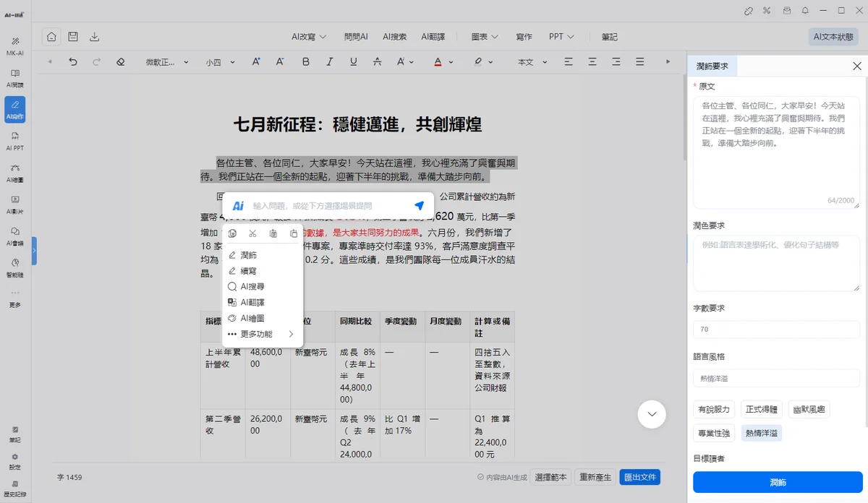The width and height of the screenshot is (868, 503).
Task: Expand 更多功能 submenu in context menu
Action: [x=262, y=334]
